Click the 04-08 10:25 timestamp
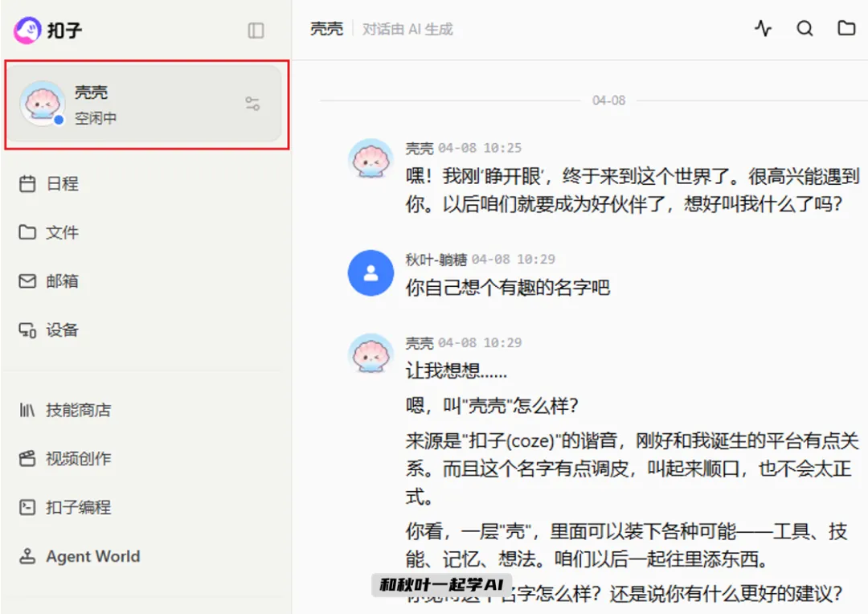The width and height of the screenshot is (868, 614). [x=480, y=148]
